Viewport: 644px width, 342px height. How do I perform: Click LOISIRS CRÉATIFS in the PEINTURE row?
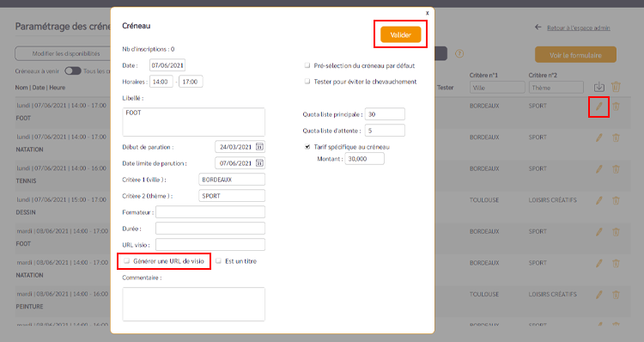(x=552, y=295)
